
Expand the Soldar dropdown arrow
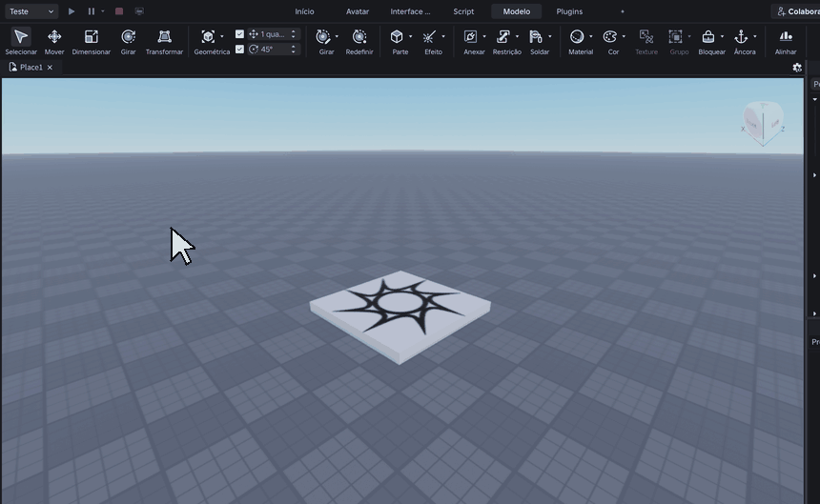click(549, 36)
